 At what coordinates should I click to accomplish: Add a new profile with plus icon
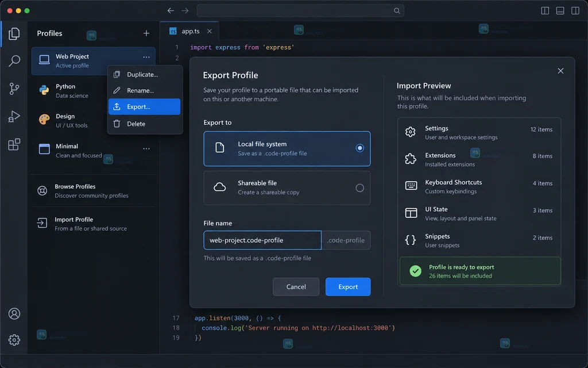tap(146, 33)
